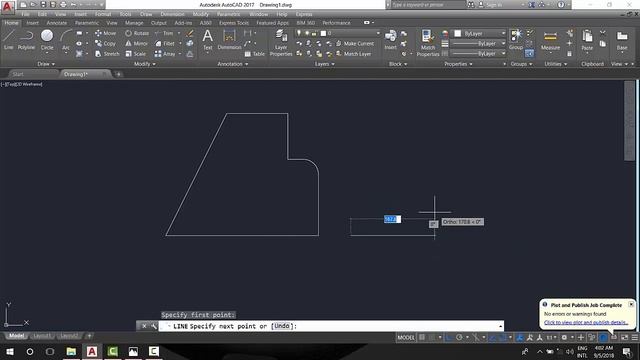Choose the Scale command
The height and width of the screenshot is (360, 640).
click(x=136, y=53)
